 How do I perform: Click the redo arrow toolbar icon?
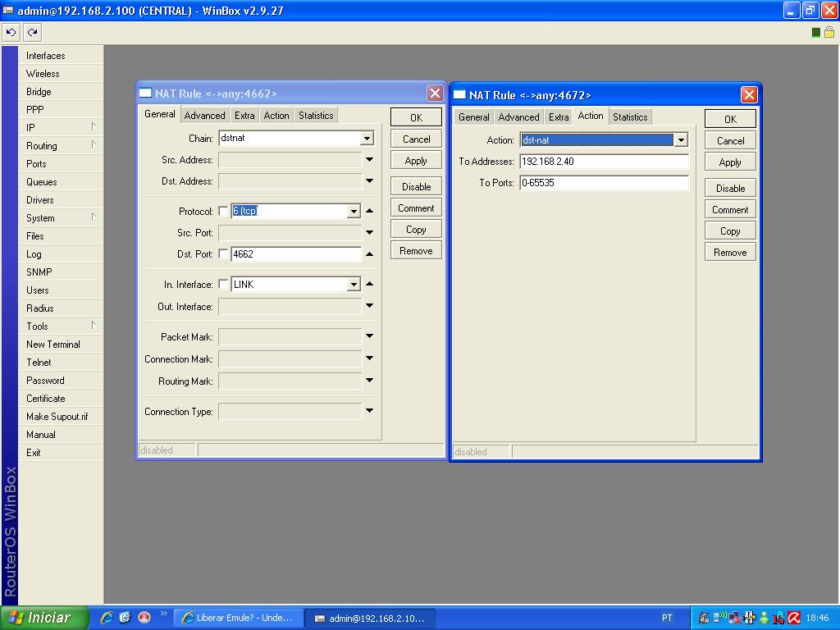(x=33, y=32)
